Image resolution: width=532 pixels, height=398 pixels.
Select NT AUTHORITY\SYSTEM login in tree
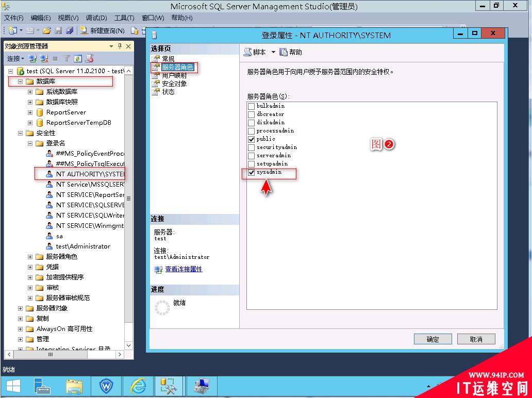click(90, 174)
